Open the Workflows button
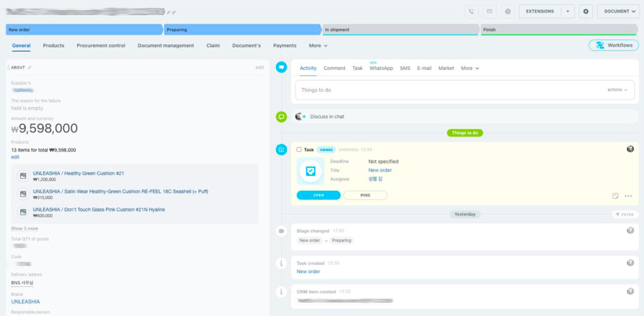This screenshot has height=316, width=644. pos(614,45)
